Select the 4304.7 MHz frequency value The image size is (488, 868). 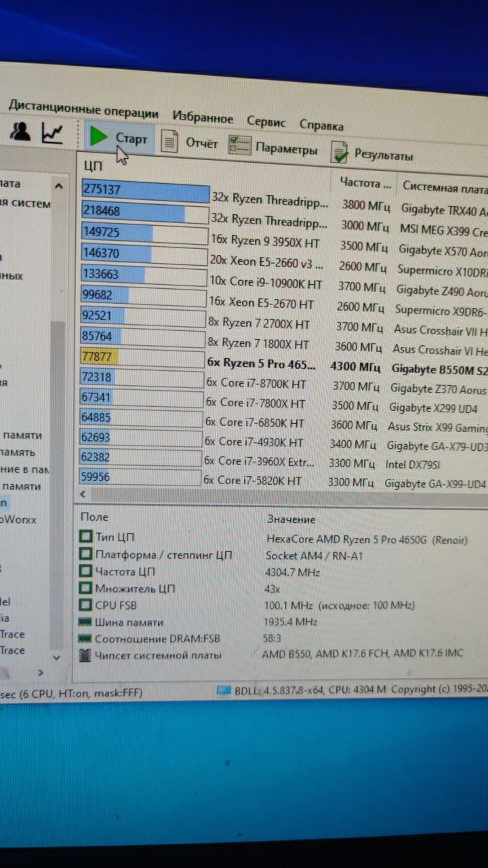click(292, 572)
